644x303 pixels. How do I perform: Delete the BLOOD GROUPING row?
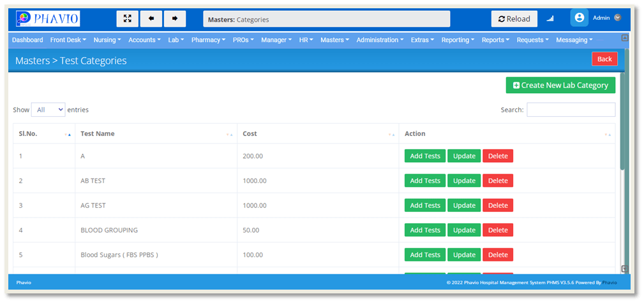click(x=498, y=230)
